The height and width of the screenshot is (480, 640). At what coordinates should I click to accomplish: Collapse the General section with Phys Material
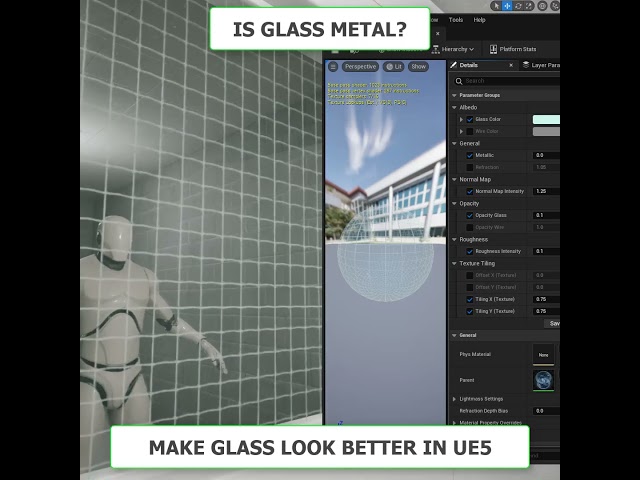click(x=454, y=336)
